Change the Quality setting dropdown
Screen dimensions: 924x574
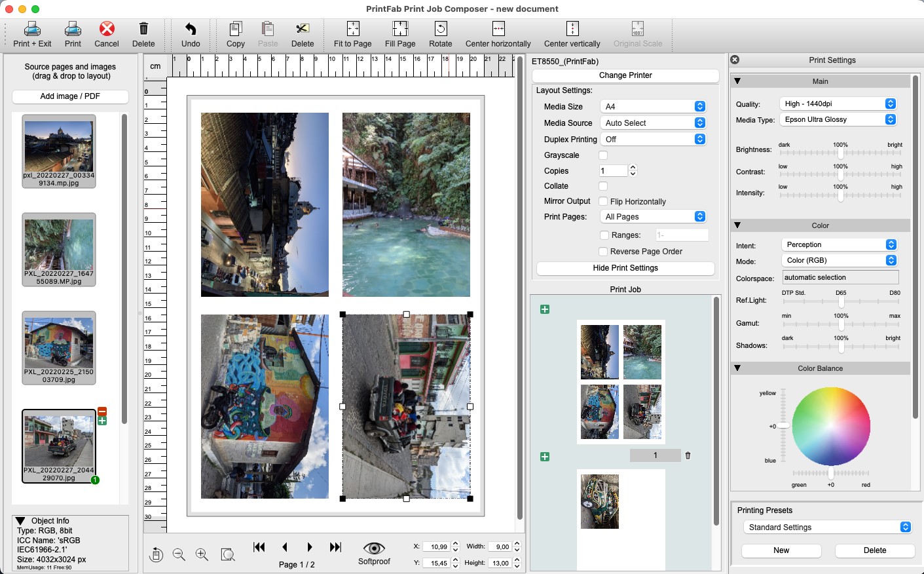[x=838, y=103]
